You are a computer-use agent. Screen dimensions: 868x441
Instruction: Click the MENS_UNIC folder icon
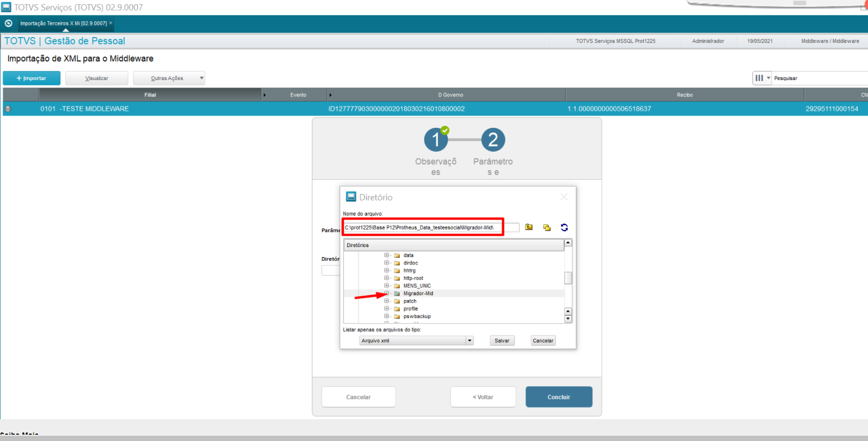[x=397, y=286]
